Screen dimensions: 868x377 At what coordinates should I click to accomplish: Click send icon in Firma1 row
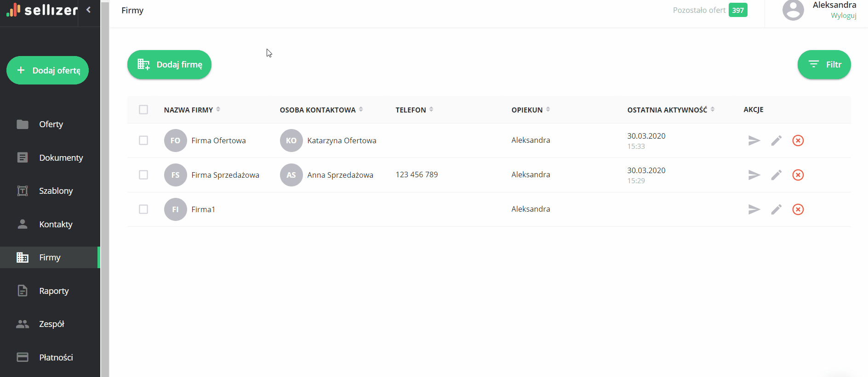coord(754,209)
